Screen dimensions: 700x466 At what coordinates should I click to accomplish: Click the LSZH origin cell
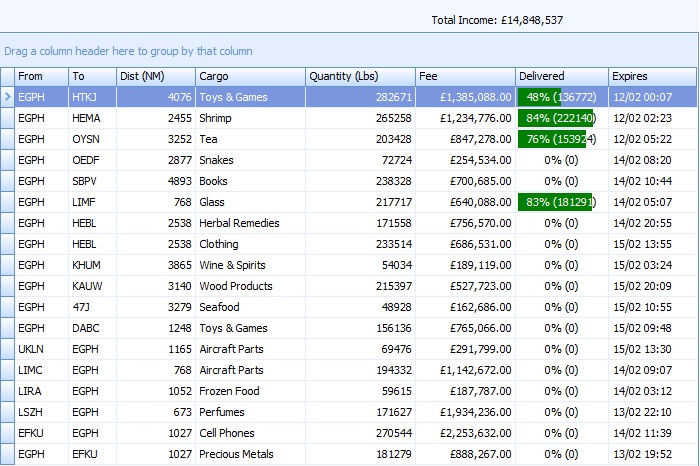point(42,412)
